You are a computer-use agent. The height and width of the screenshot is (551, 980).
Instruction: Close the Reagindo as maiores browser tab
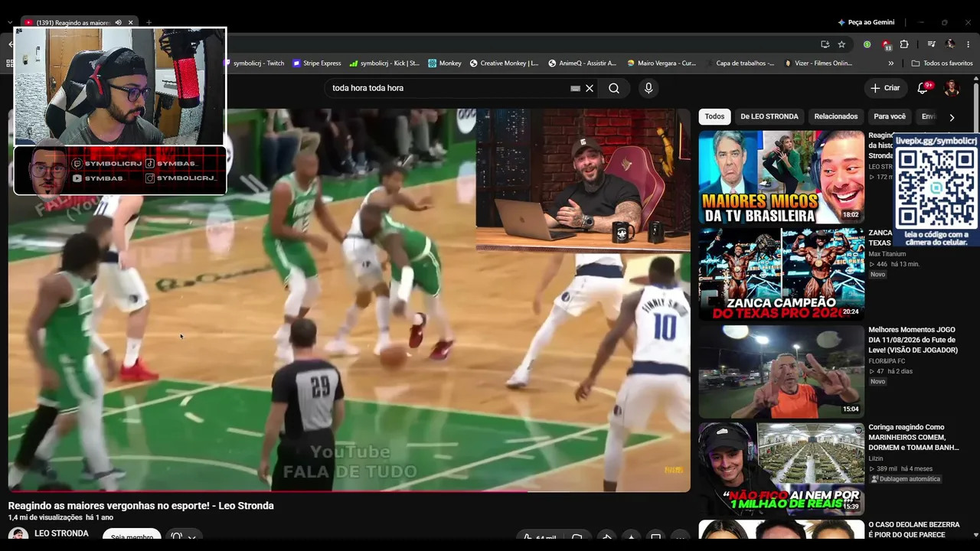(130, 23)
